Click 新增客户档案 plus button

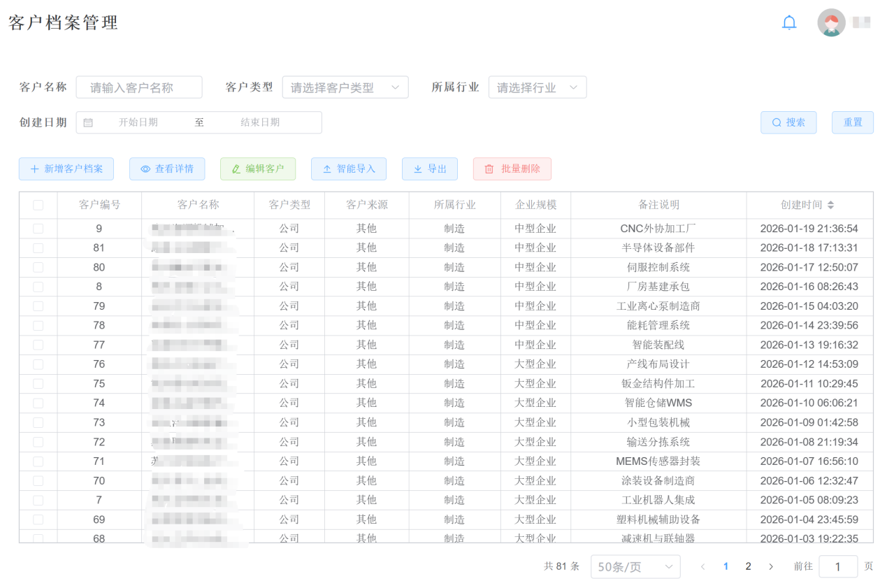tap(66, 168)
